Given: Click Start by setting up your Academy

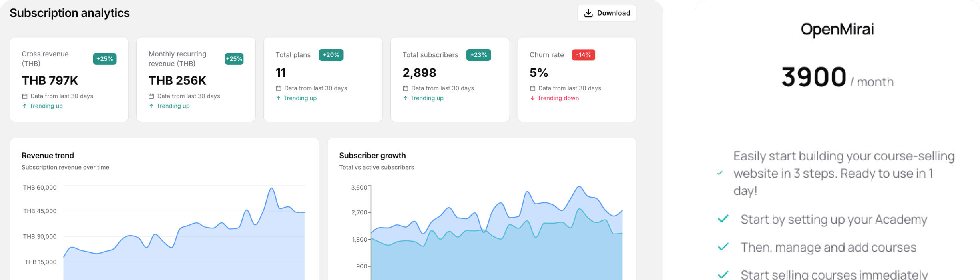Looking at the screenshot, I should pyautogui.click(x=834, y=220).
